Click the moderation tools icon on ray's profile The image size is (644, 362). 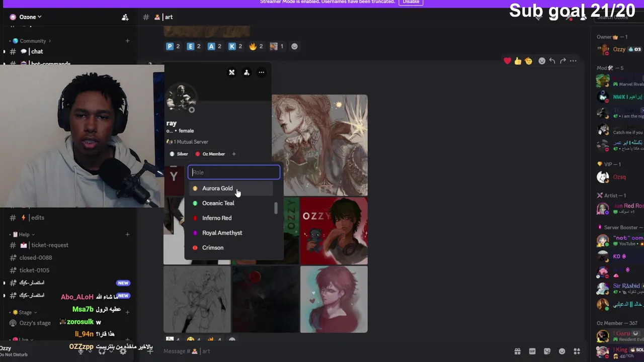coord(231,72)
